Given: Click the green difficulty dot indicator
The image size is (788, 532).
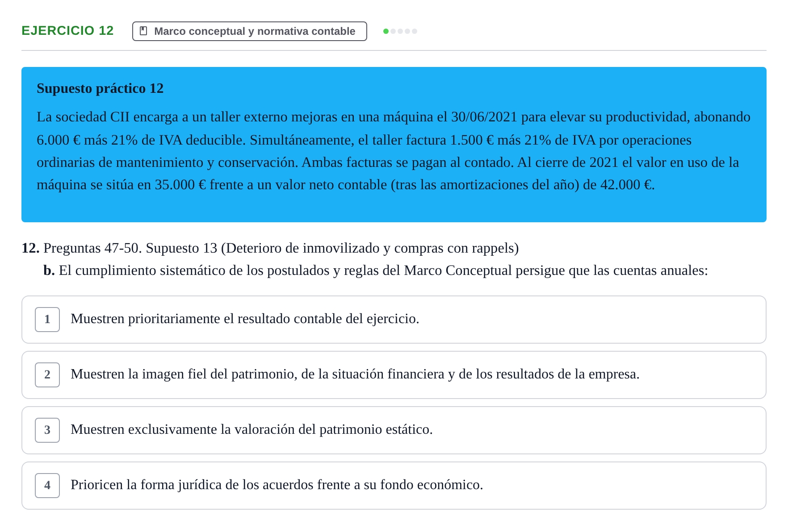Looking at the screenshot, I should (x=386, y=31).
